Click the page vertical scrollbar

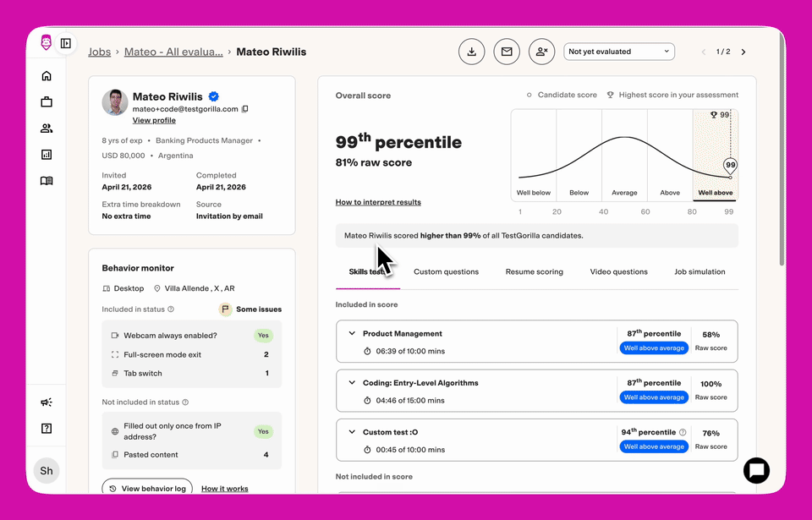tap(782, 151)
